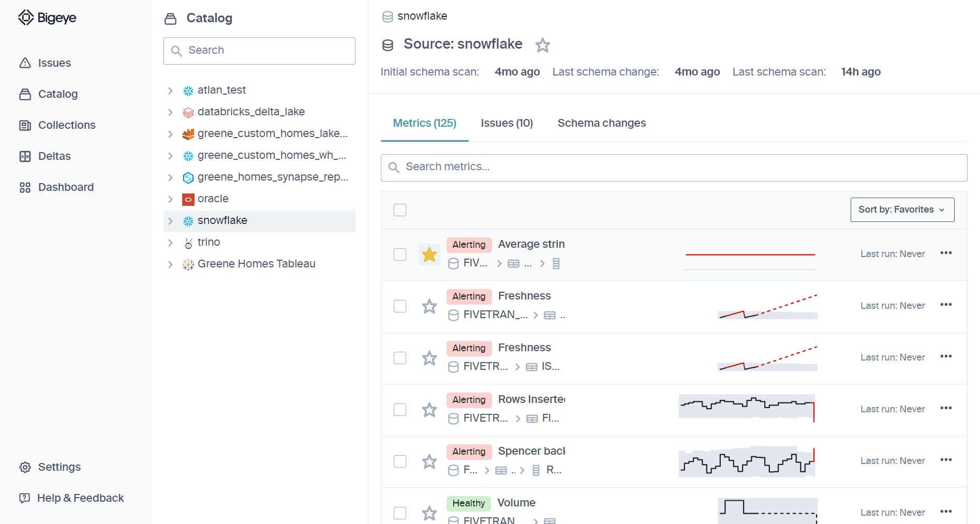Unfavorite the Average string metric star

(429, 254)
